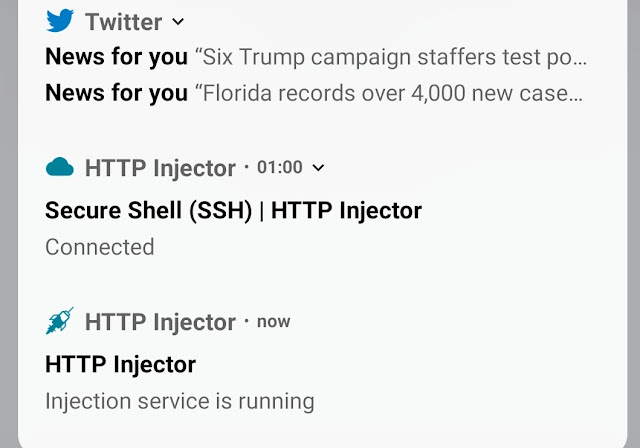Open the Florida records 4,000 cases news
This screenshot has height=448, width=640.
pos(389,93)
